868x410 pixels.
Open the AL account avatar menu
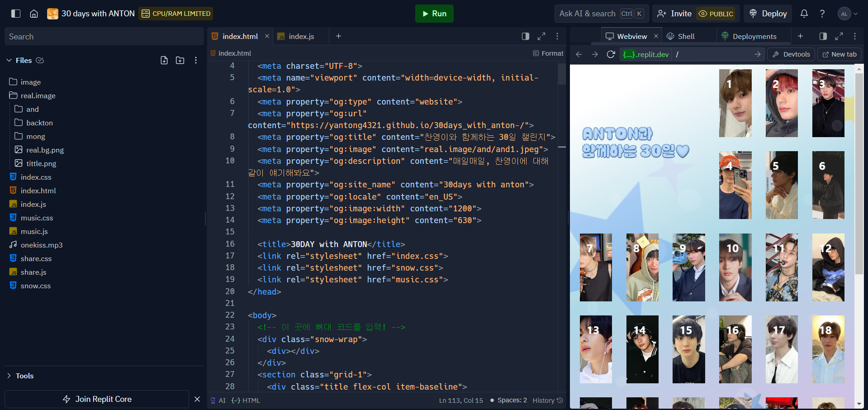coord(848,14)
